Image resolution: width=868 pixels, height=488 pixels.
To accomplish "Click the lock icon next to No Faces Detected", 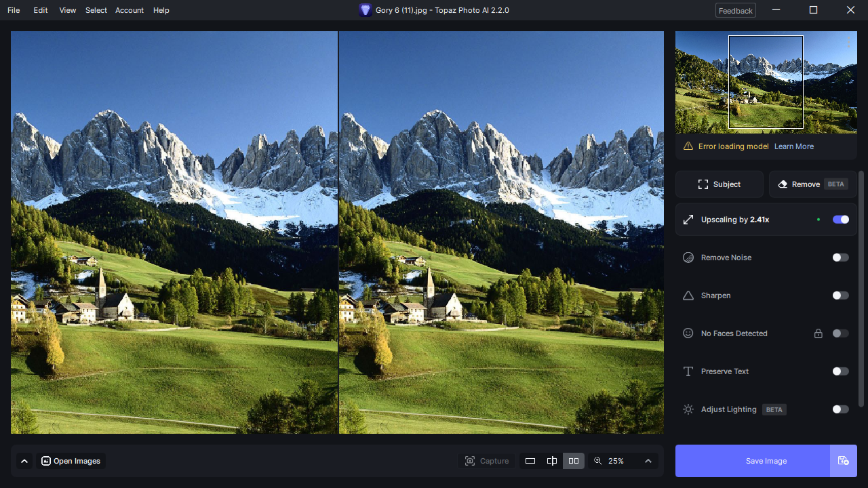I will (818, 333).
